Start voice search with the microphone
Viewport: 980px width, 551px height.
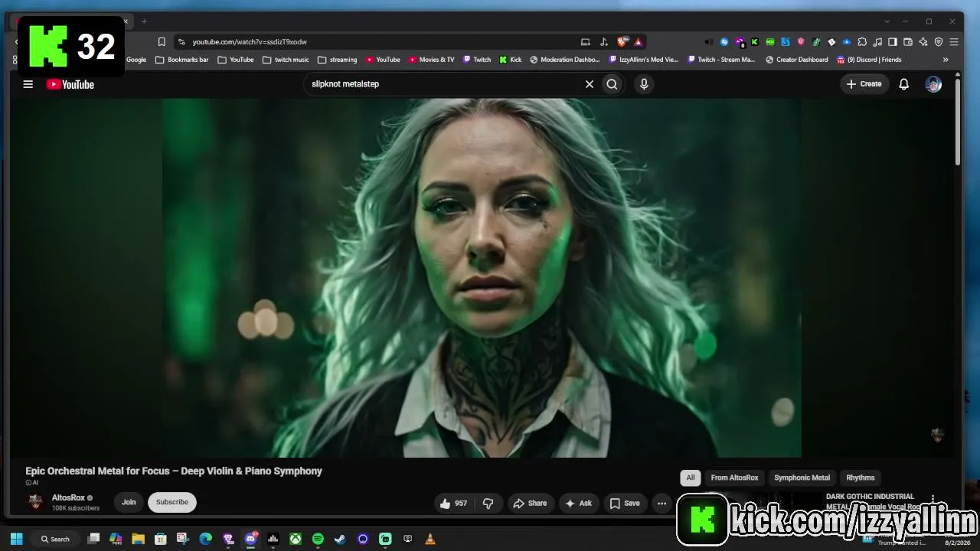(644, 84)
